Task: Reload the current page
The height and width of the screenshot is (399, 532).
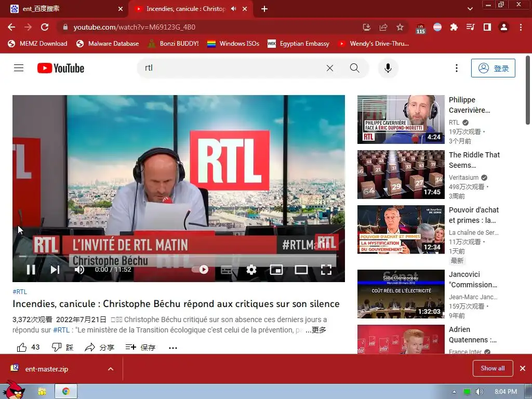Action: 45,27
